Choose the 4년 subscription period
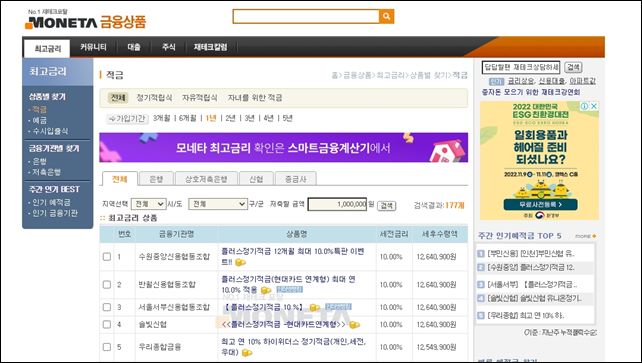This screenshot has width=642, height=363. [x=268, y=118]
